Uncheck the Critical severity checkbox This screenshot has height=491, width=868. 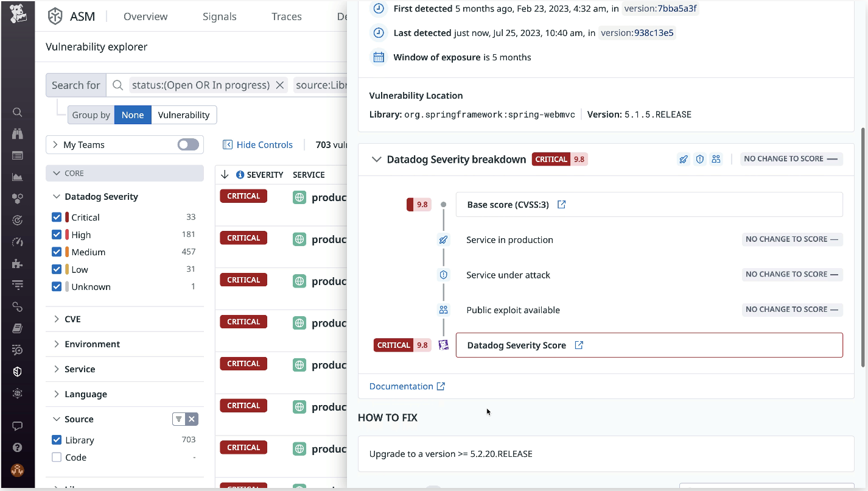coord(57,217)
